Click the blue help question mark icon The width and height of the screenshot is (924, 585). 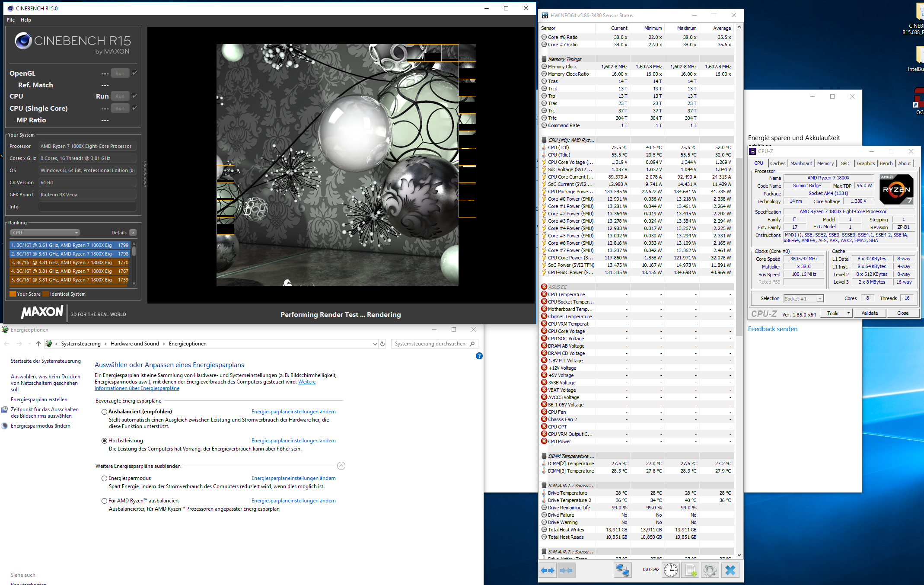[479, 356]
